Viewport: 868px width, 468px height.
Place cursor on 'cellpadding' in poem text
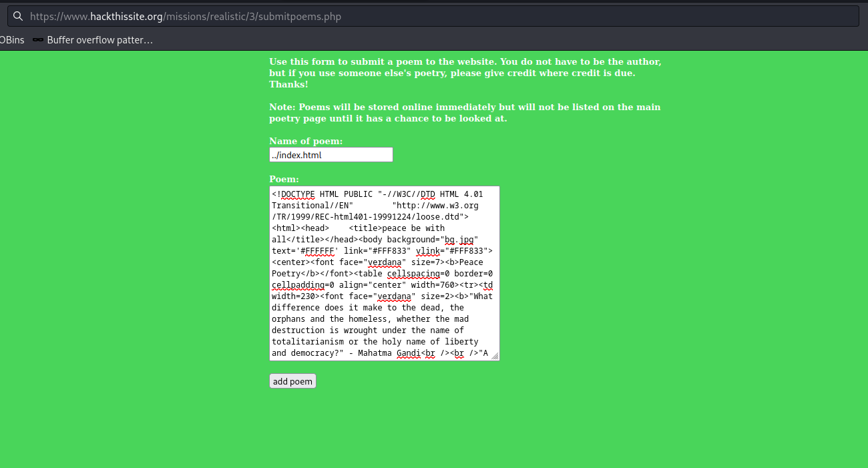[x=298, y=285]
